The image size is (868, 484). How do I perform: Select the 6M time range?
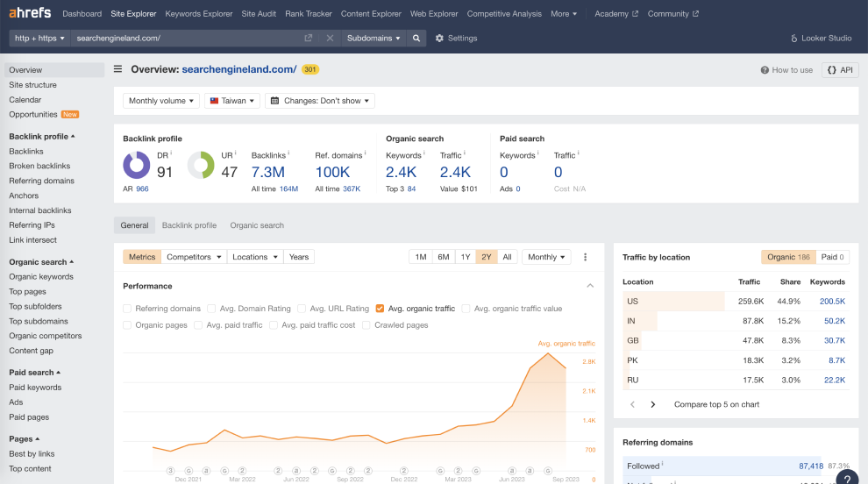[444, 257]
